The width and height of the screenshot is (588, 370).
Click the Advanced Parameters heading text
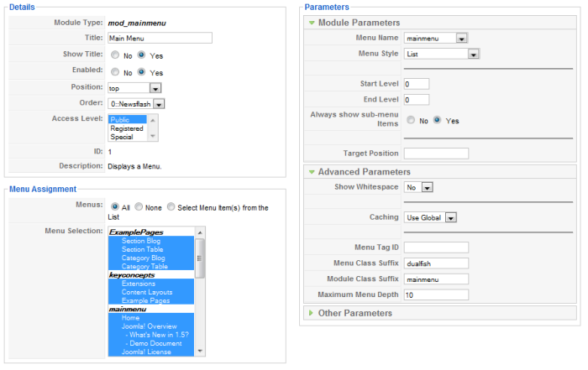[x=364, y=172]
